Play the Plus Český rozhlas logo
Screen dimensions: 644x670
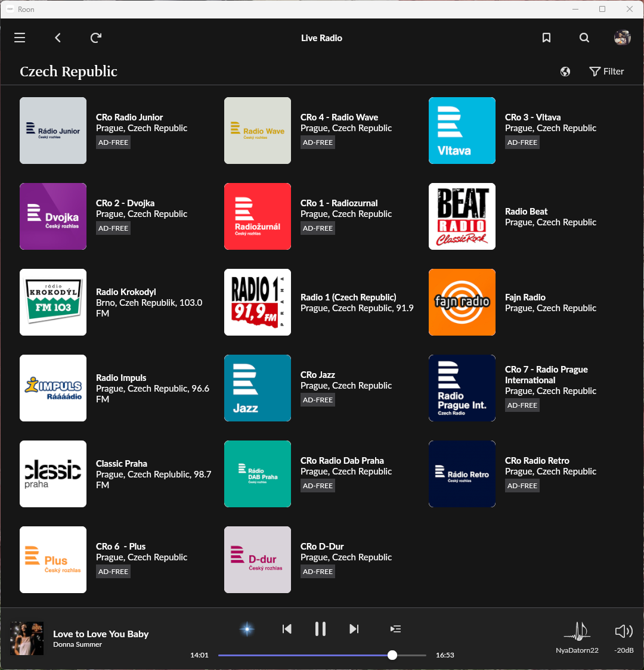coord(53,560)
